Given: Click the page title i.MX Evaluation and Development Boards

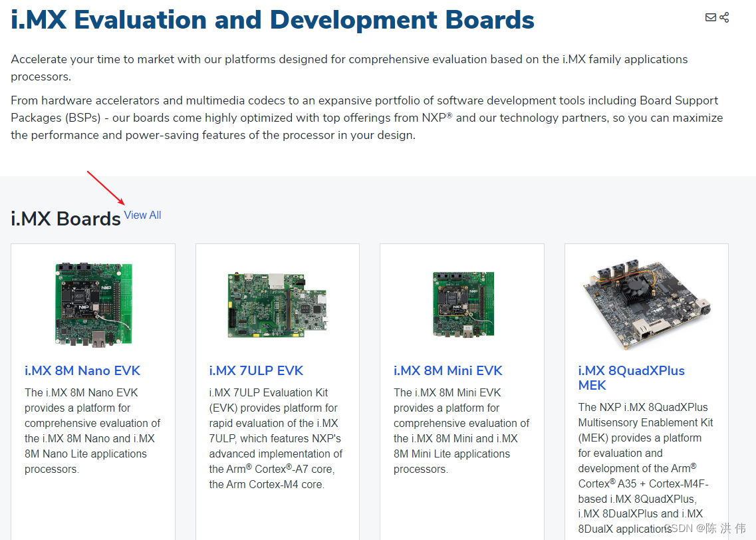Looking at the screenshot, I should (x=273, y=20).
